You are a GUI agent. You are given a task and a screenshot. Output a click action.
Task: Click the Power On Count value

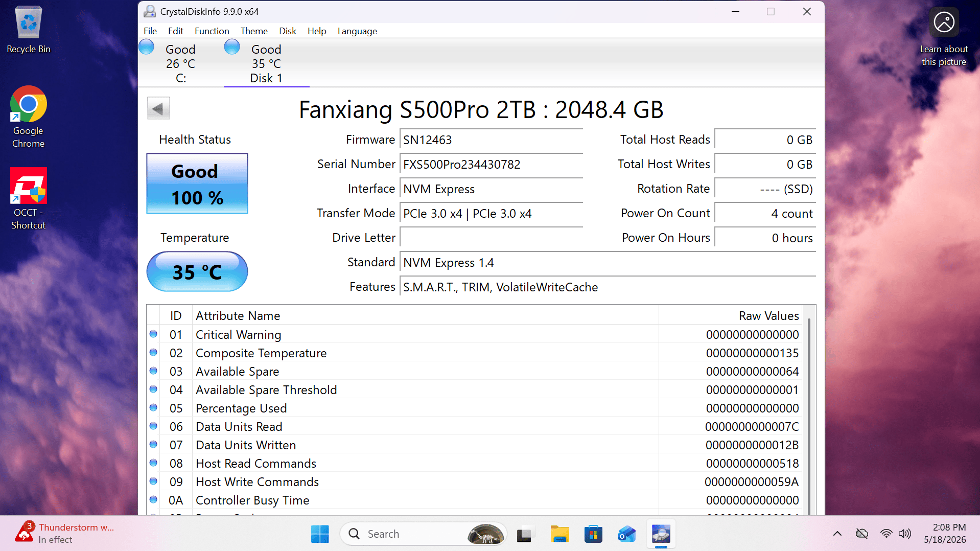click(x=765, y=214)
